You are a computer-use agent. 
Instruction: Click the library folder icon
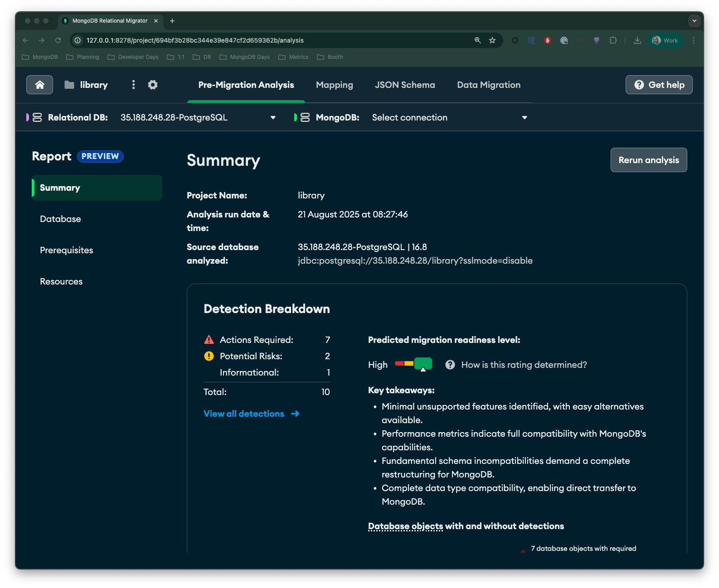point(69,85)
